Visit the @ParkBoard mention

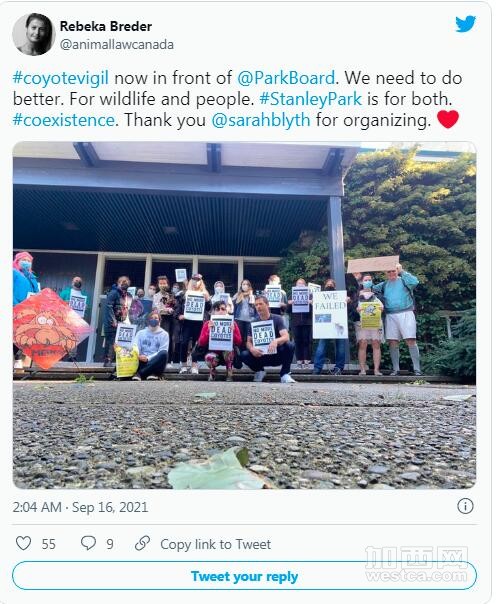(286, 78)
